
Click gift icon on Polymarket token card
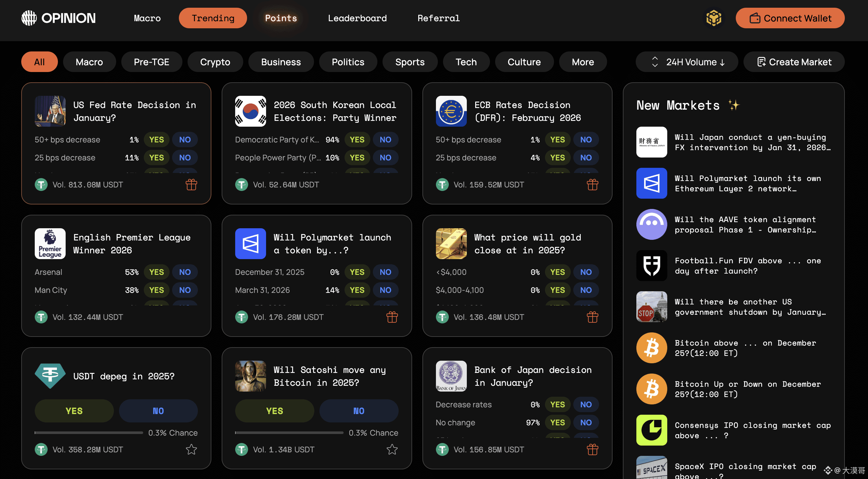[x=392, y=317]
